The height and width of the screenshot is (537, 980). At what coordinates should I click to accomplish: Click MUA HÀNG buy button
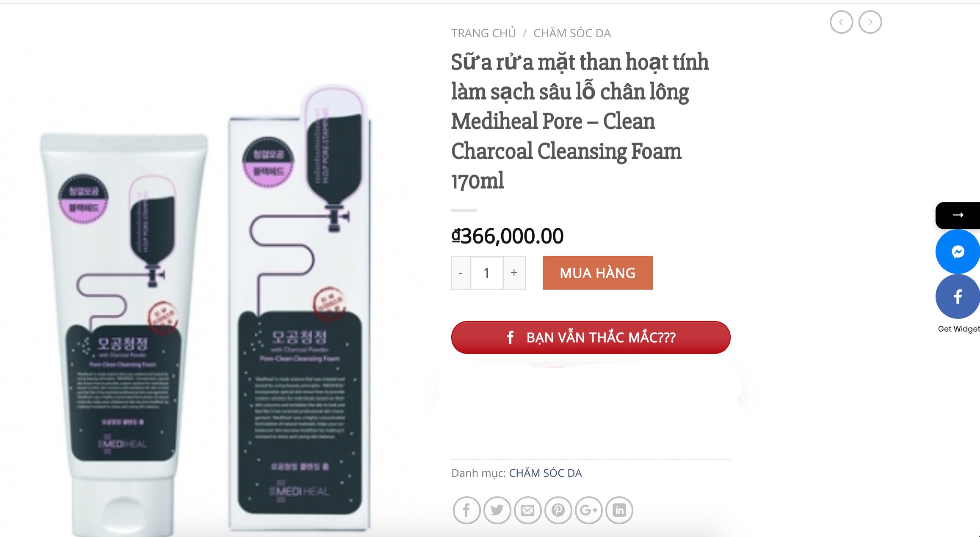[598, 273]
